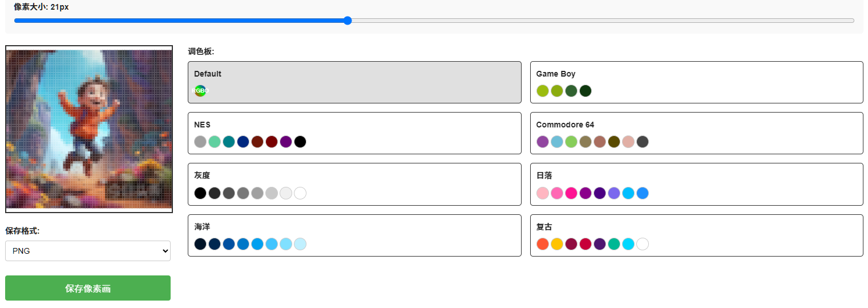Select the Commodore 64 palette

click(696, 133)
